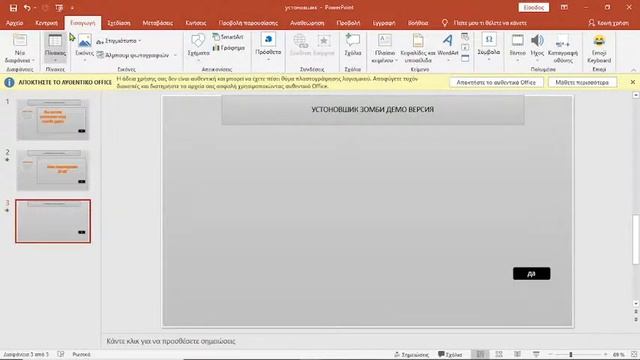This screenshot has width=640, height=360.
Task: Insert a chart with Γράφημα
Action: [229, 48]
